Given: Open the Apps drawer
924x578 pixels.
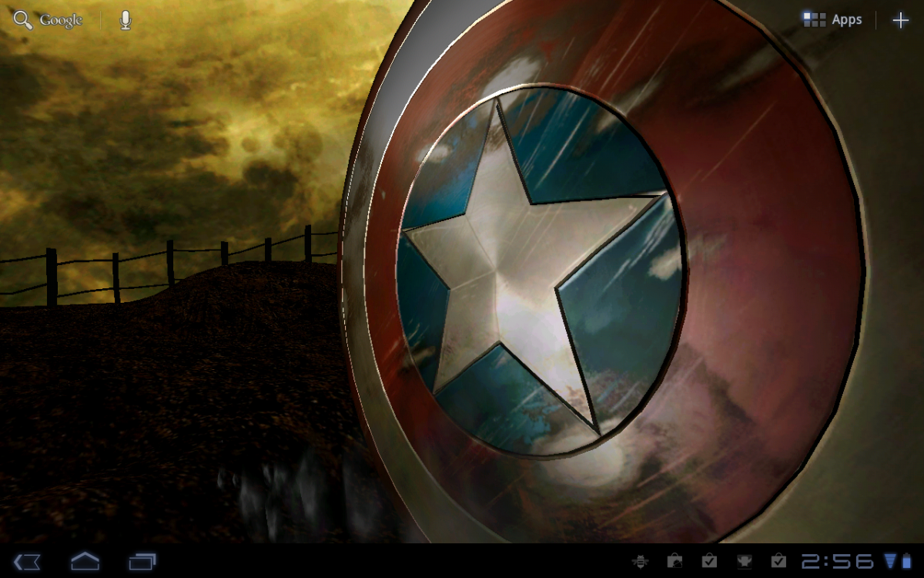Looking at the screenshot, I should 832,20.
